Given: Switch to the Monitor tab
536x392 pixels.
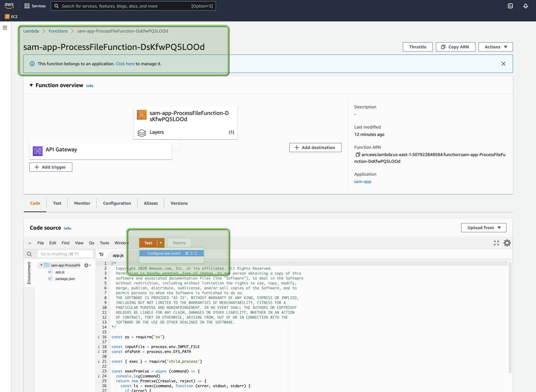Looking at the screenshot, I should tap(82, 203).
